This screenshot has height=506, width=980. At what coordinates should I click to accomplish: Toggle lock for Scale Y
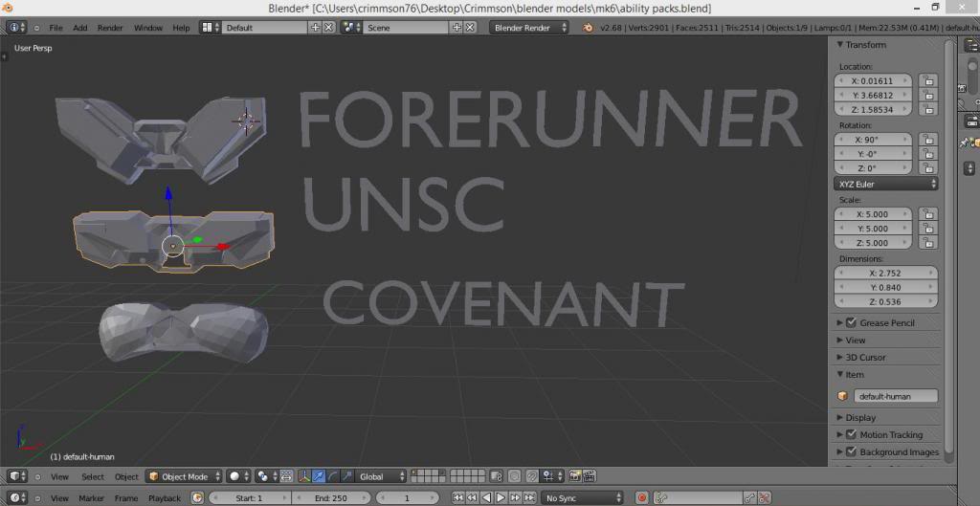click(928, 228)
